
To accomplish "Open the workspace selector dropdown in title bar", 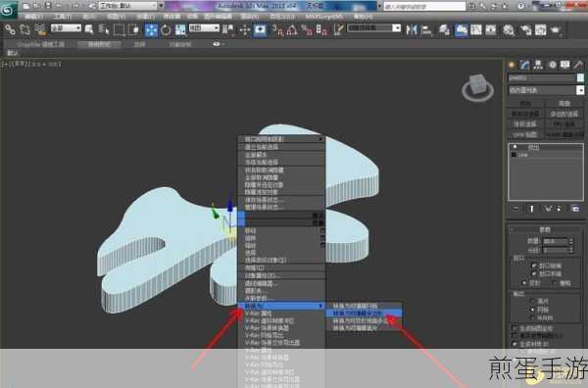I will (x=127, y=6).
